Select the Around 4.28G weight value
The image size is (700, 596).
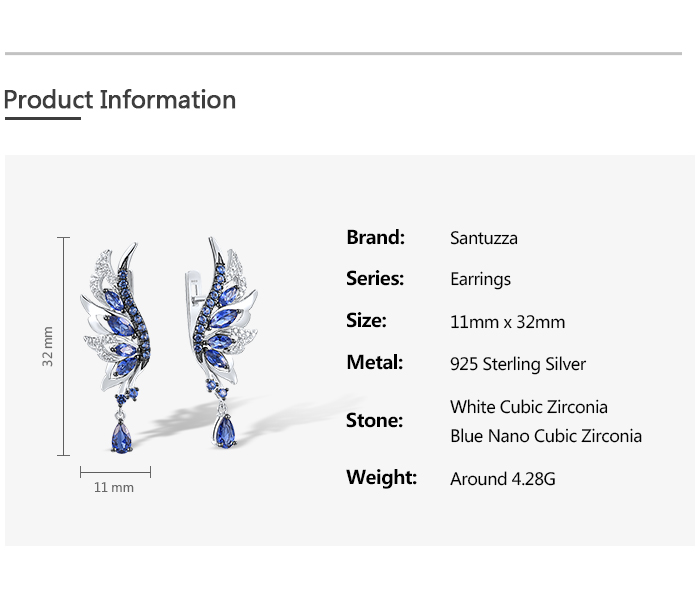503,479
